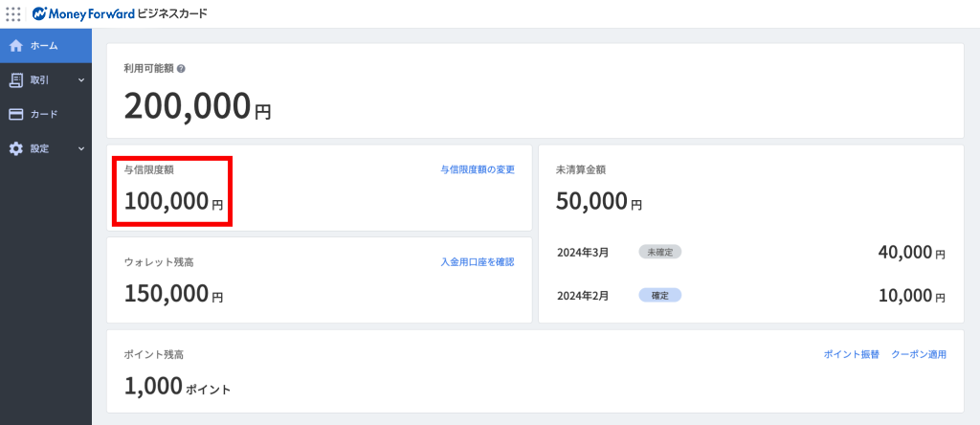The height and width of the screenshot is (425, 980).
Task: Click the カード credit card icon
Action: click(15, 115)
